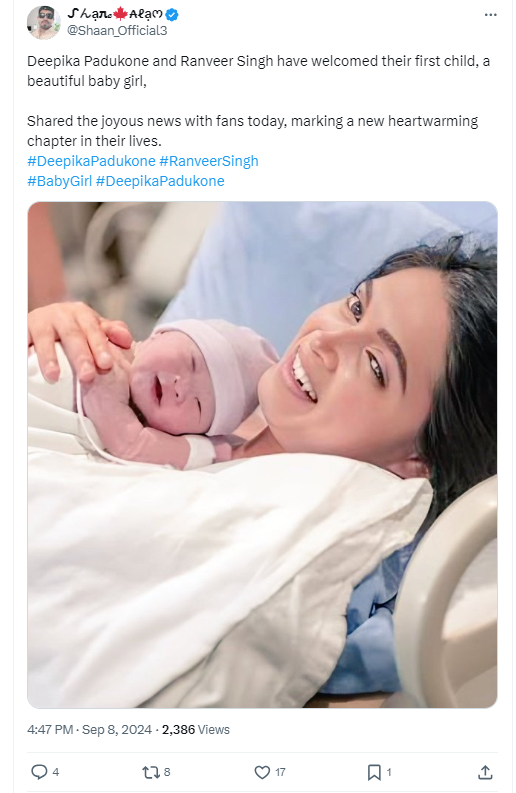Bookmark this post
516x793 pixels.
(x=374, y=772)
